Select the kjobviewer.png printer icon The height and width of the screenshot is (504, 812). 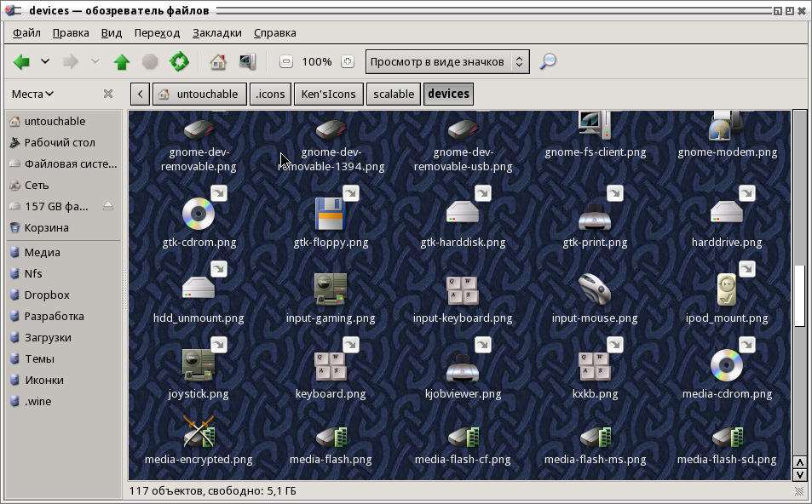point(463,368)
